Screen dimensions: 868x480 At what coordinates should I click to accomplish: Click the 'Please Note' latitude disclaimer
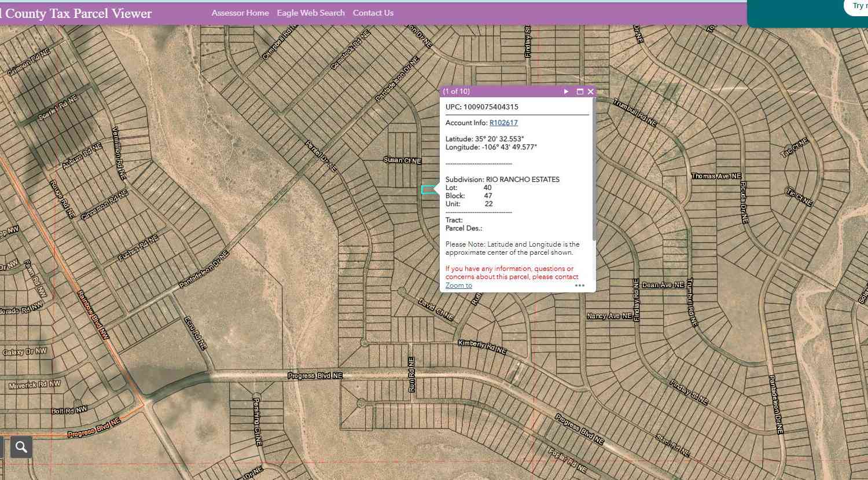coord(513,248)
